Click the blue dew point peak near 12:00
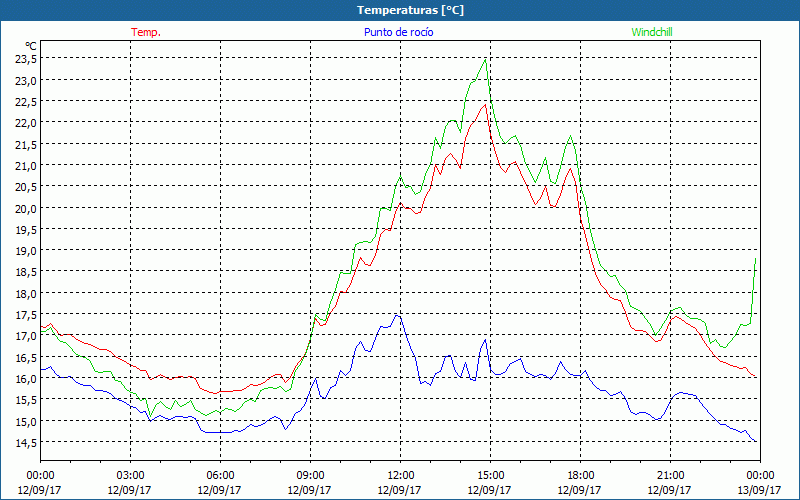800x500 pixels. [x=397, y=315]
